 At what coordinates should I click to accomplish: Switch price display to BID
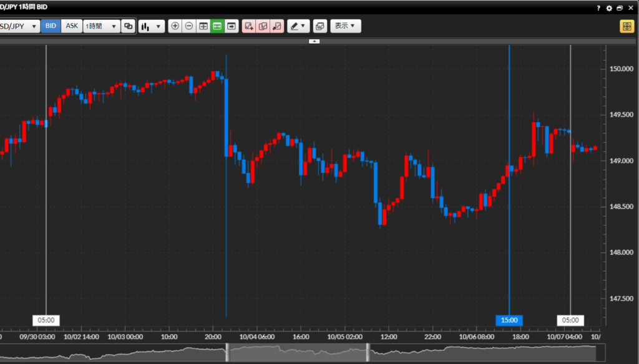pyautogui.click(x=51, y=26)
